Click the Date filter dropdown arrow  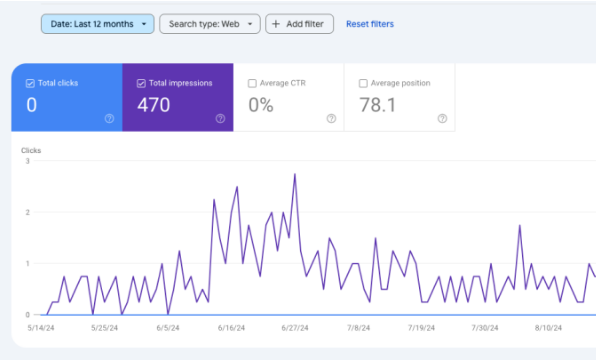144,24
